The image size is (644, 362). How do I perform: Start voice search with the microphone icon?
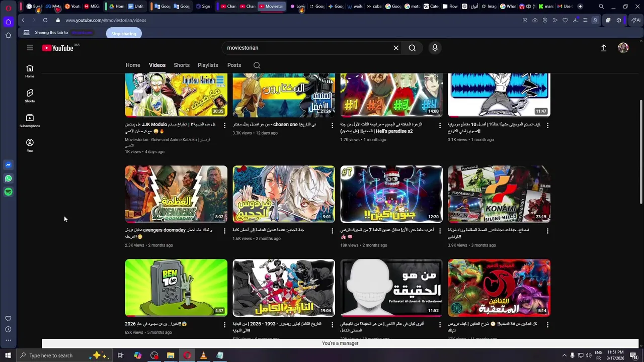(435, 48)
